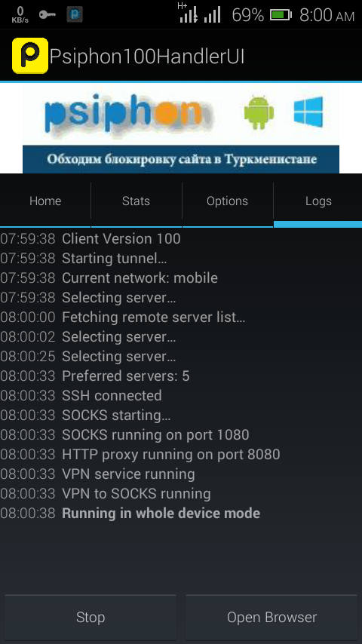Stop the tunnel with Stop button
The width and height of the screenshot is (362, 644).
coord(90,618)
